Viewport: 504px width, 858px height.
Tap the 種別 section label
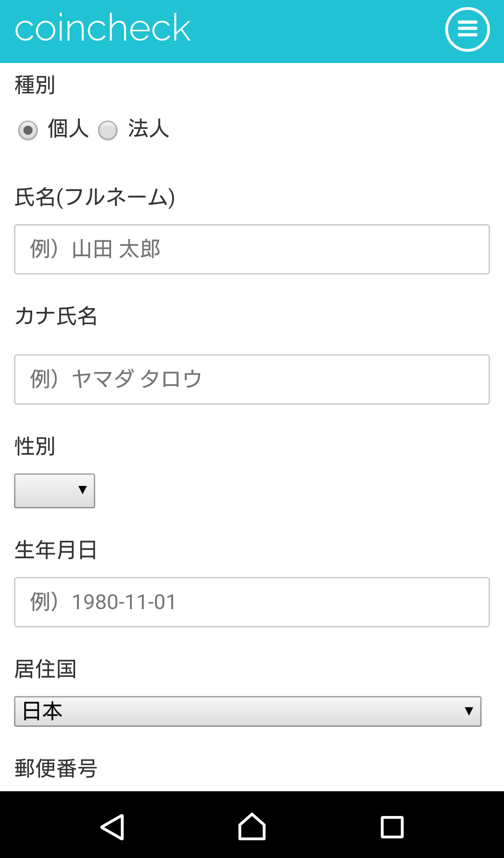click(x=35, y=85)
